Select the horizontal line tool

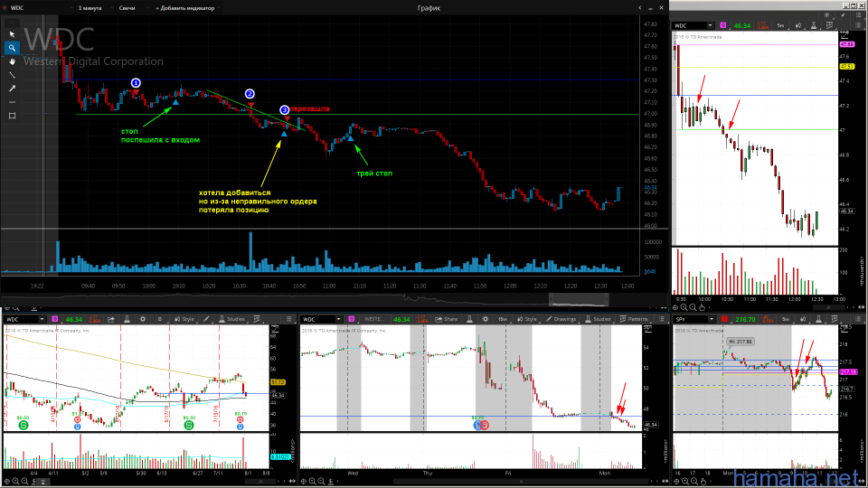[12, 101]
